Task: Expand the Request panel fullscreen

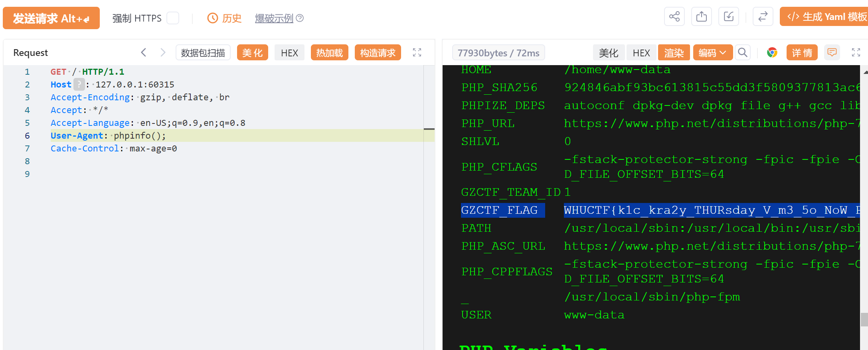Action: (417, 53)
